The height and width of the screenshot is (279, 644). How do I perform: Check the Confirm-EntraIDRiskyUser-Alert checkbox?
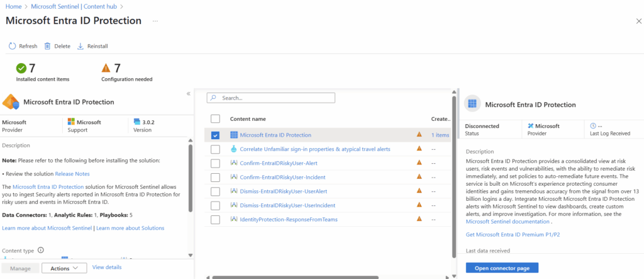(x=215, y=163)
